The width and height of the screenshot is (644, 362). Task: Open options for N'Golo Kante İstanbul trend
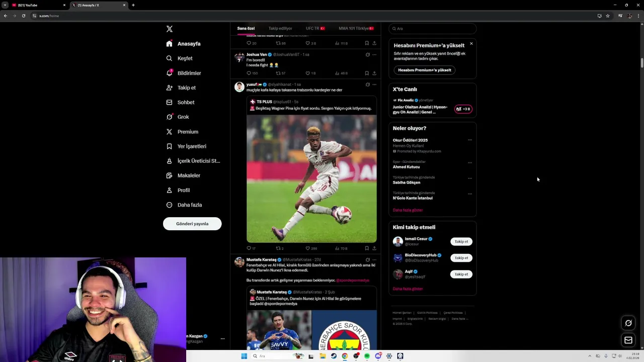pos(470,194)
